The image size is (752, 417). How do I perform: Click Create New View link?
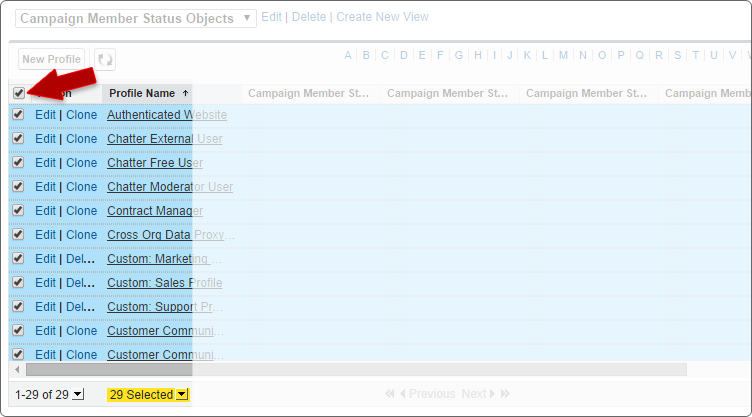coord(382,17)
